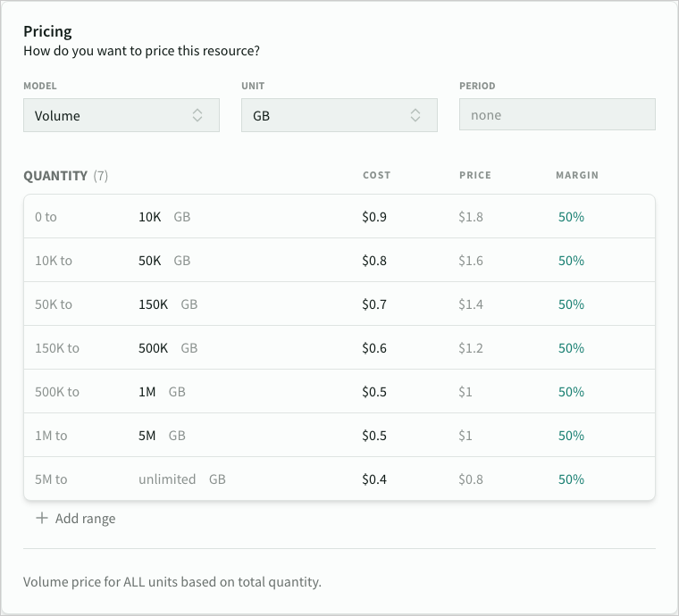Click the $1.8 price in first range
The height and width of the screenshot is (616, 679).
[x=471, y=217]
